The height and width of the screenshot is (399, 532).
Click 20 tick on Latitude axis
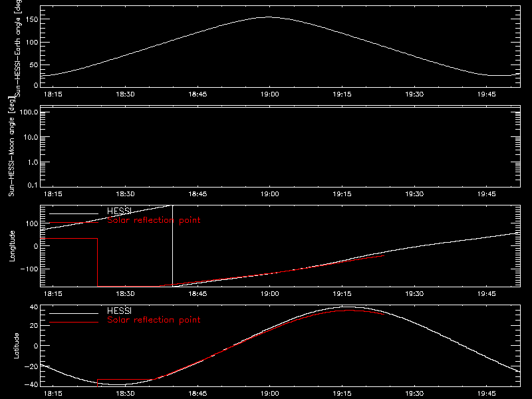coord(35,325)
